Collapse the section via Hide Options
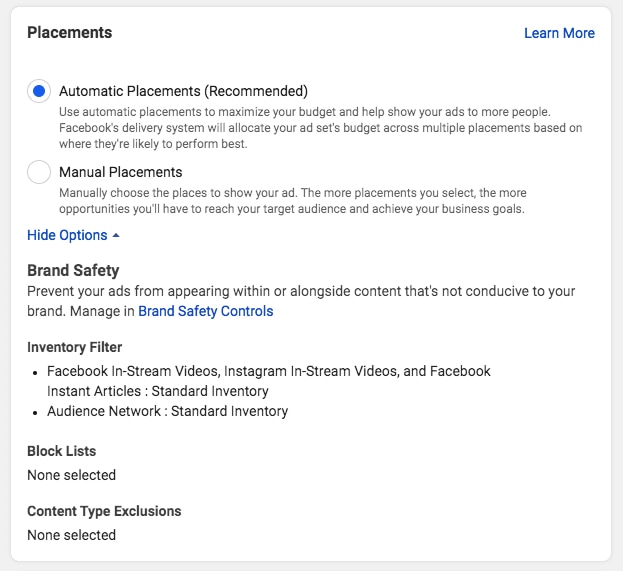The height and width of the screenshot is (571, 623). pyautogui.click(x=67, y=235)
